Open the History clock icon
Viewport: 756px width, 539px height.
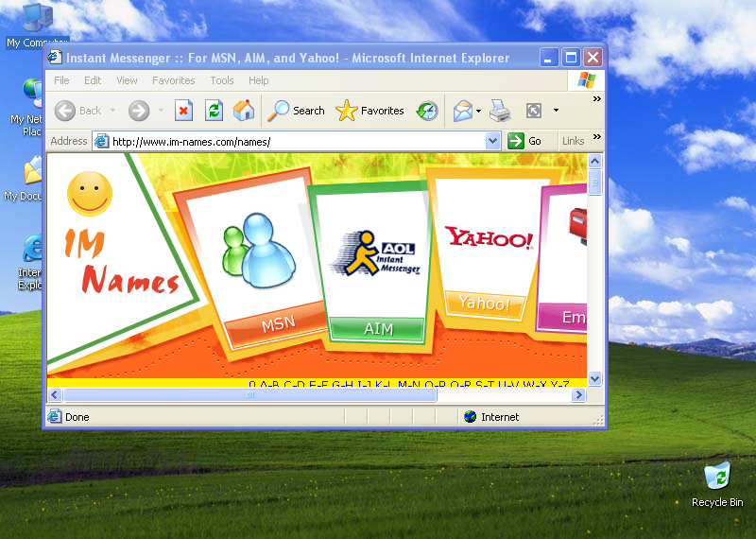[427, 111]
